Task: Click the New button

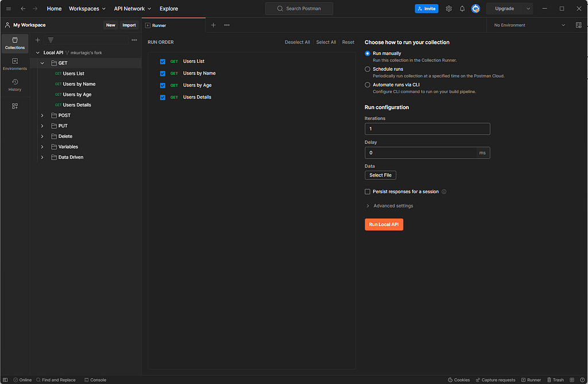Action: 111,25
